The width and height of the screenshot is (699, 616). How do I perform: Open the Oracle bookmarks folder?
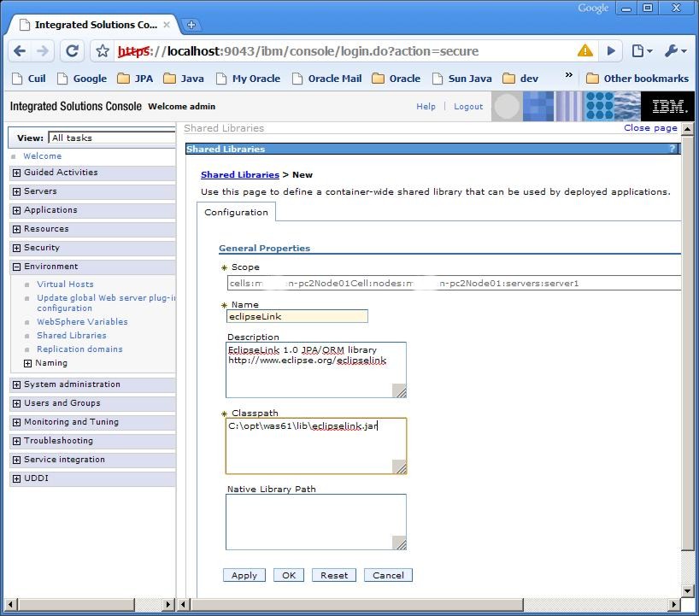(x=396, y=79)
